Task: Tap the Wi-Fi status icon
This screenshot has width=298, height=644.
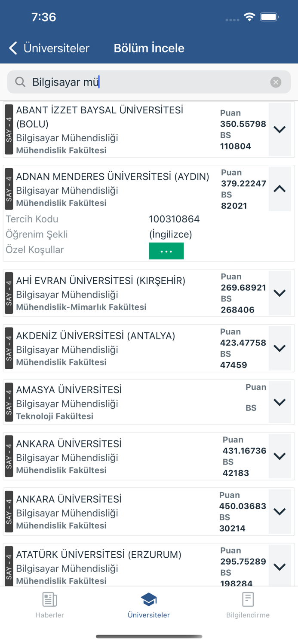Action: click(249, 17)
